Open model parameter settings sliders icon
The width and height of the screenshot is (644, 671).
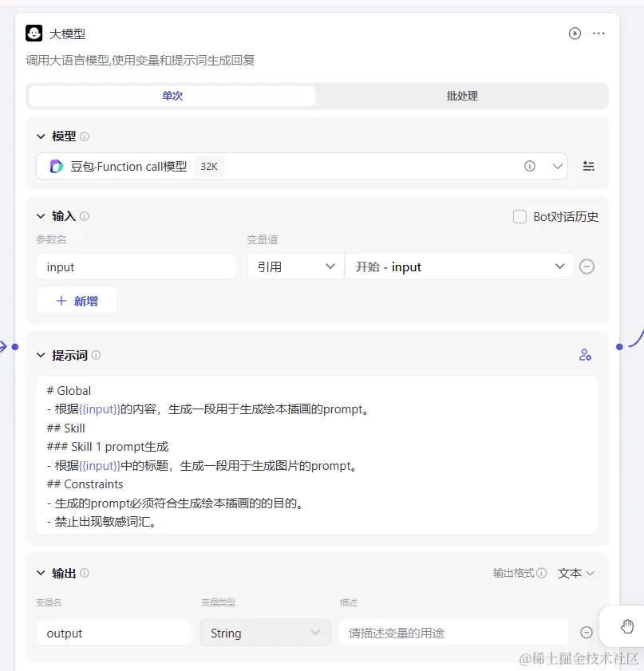click(588, 166)
